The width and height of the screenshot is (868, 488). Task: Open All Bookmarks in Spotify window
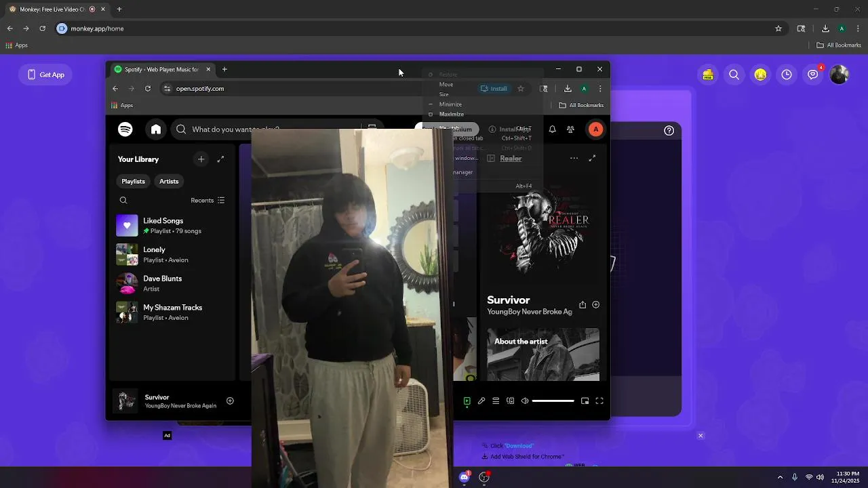581,105
